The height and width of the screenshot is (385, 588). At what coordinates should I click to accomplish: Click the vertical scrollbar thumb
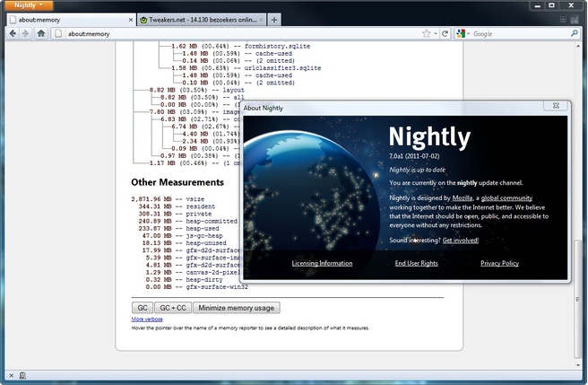coord(578,299)
